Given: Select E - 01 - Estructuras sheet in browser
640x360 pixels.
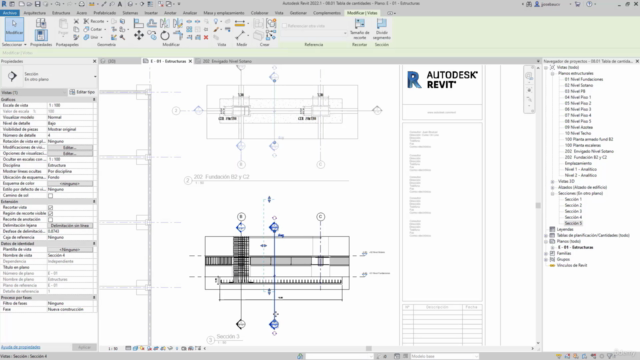Looking at the screenshot, I should [575, 247].
